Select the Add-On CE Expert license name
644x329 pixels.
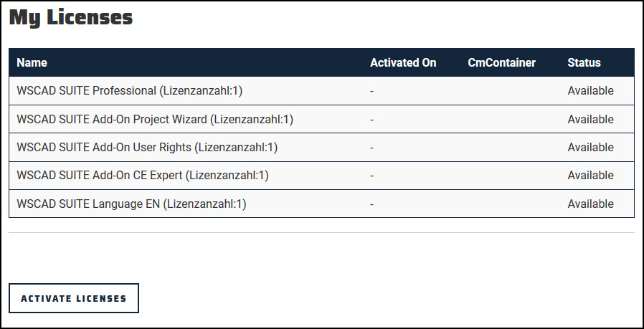click(143, 176)
